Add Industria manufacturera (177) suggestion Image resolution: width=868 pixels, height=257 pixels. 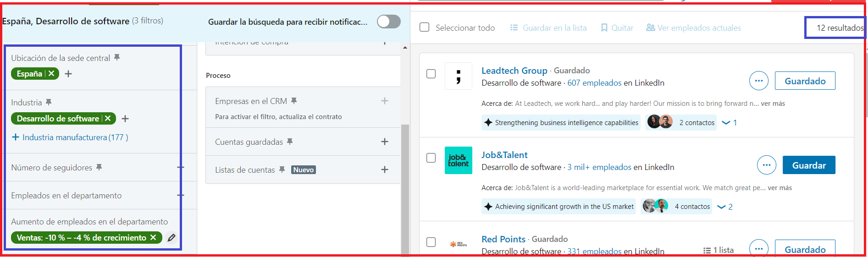click(x=70, y=137)
